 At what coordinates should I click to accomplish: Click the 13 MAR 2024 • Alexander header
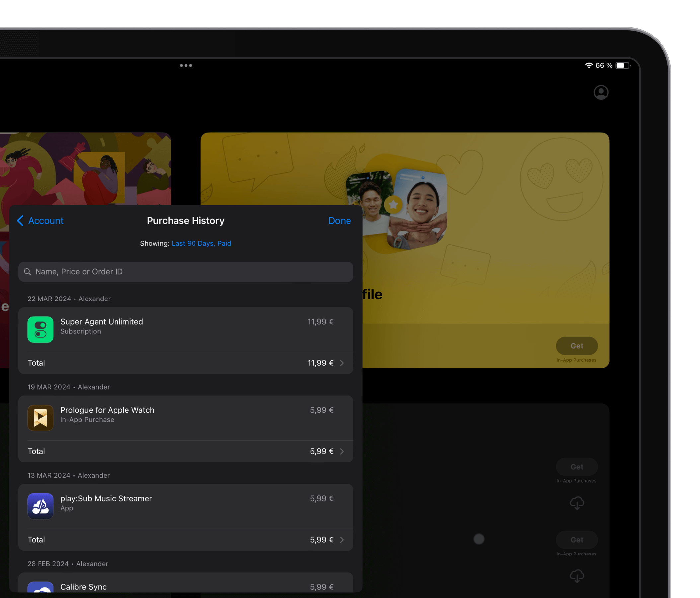point(69,475)
